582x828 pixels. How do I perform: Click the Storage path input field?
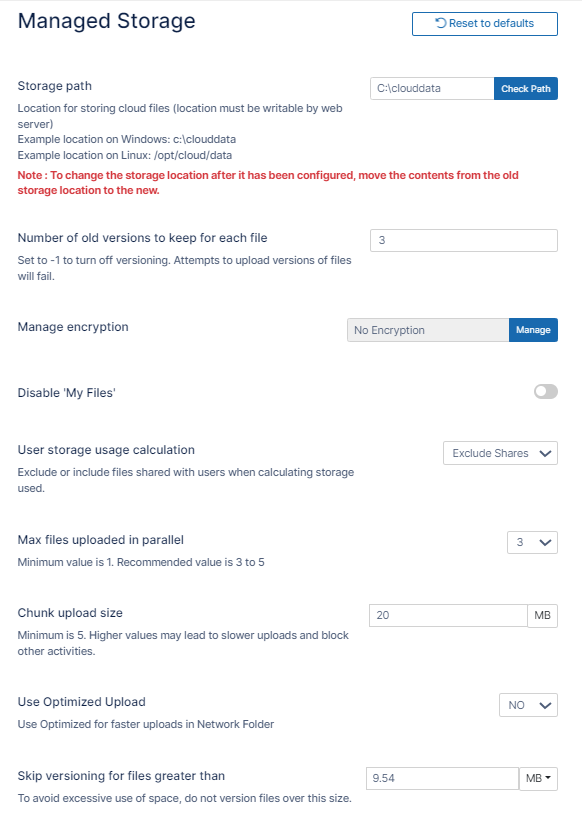point(432,89)
